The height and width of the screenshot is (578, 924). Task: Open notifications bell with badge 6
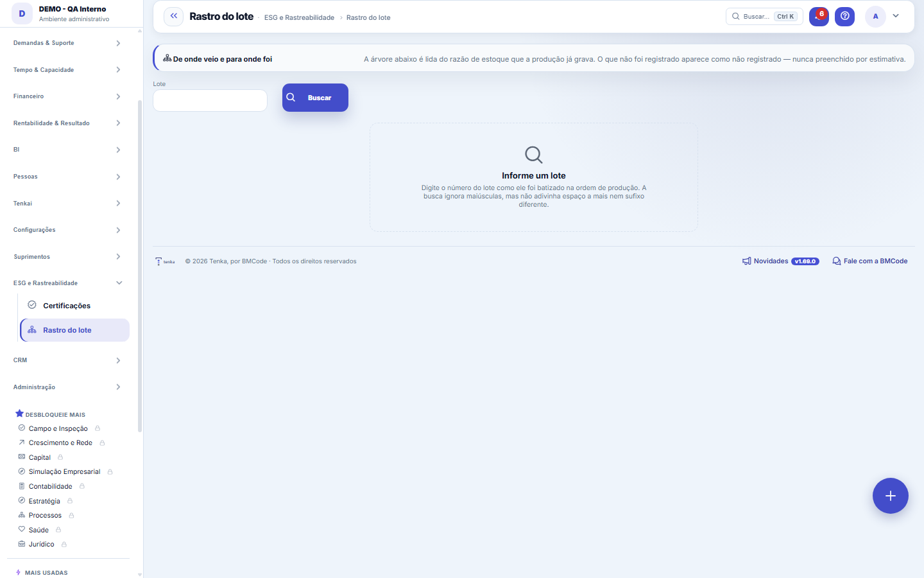819,16
